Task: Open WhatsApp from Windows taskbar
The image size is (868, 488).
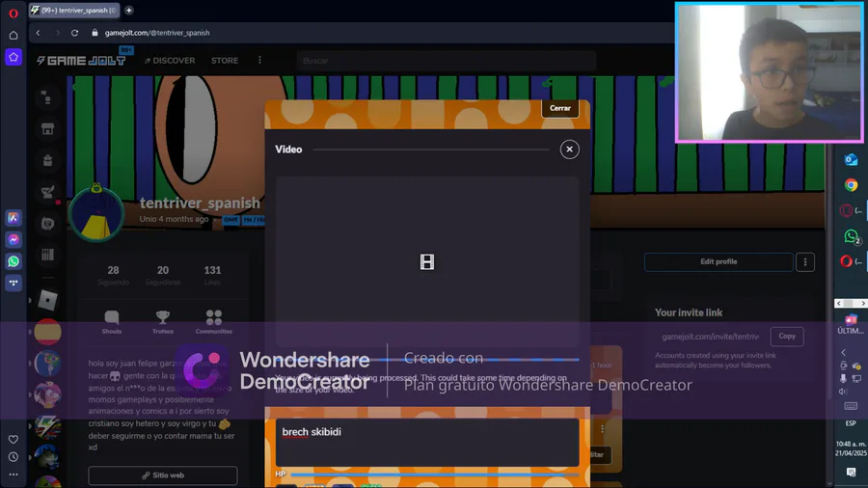Action: 852,236
